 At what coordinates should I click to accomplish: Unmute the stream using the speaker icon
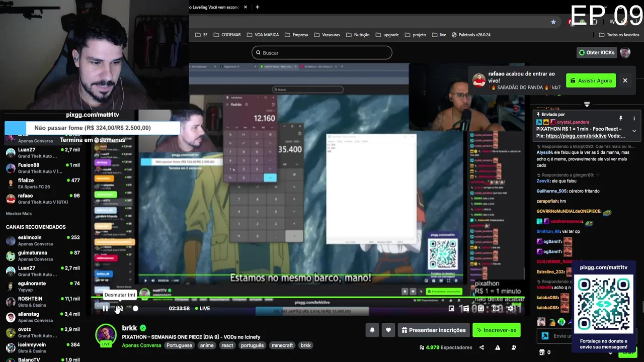[x=119, y=308]
